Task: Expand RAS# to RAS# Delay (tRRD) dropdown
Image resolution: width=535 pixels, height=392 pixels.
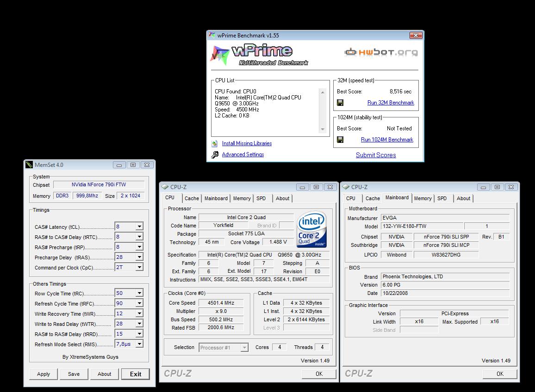Action: 139,334
